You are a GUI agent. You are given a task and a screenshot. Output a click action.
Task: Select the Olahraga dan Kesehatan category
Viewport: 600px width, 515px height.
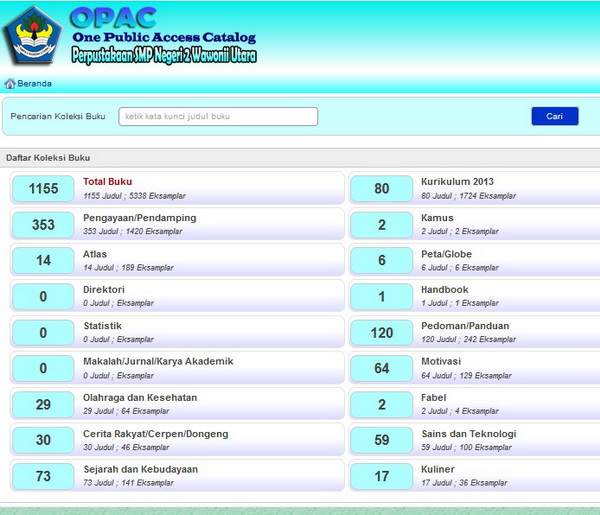[x=140, y=398]
